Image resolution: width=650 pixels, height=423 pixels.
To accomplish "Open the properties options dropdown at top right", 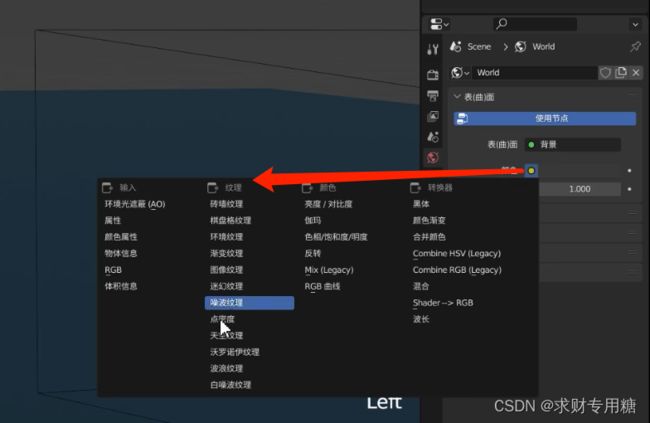I will pyautogui.click(x=635, y=23).
